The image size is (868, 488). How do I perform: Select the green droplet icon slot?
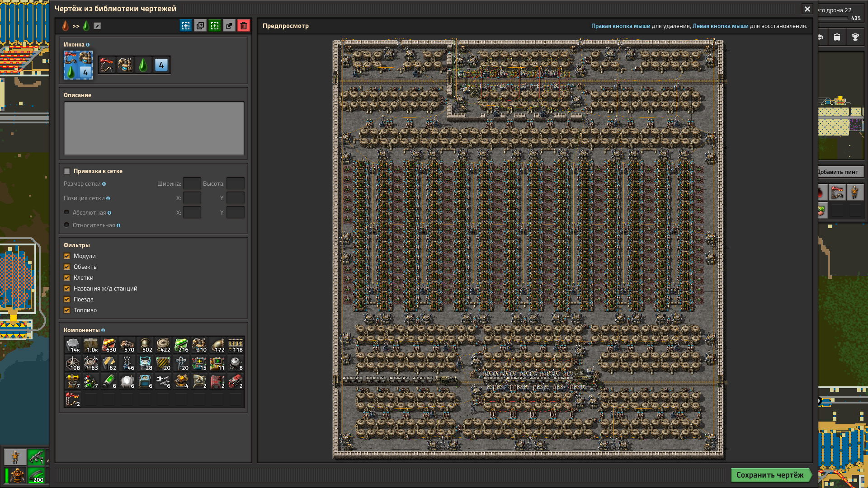tap(143, 65)
